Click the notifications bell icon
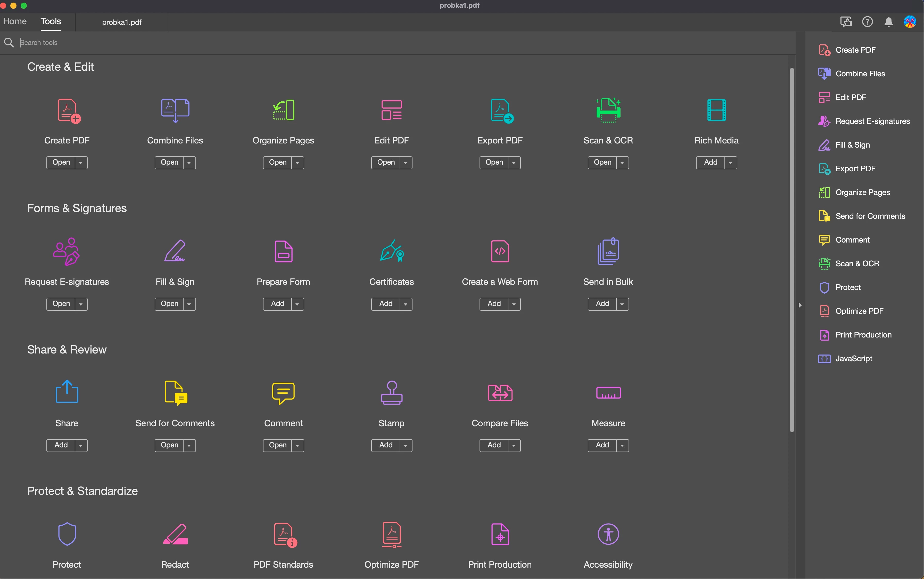The height and width of the screenshot is (579, 924). (888, 22)
